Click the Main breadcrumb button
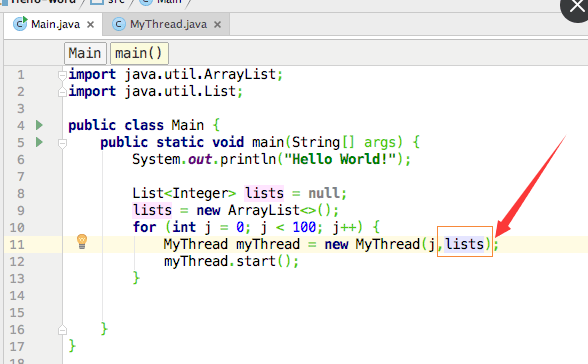 (85, 53)
